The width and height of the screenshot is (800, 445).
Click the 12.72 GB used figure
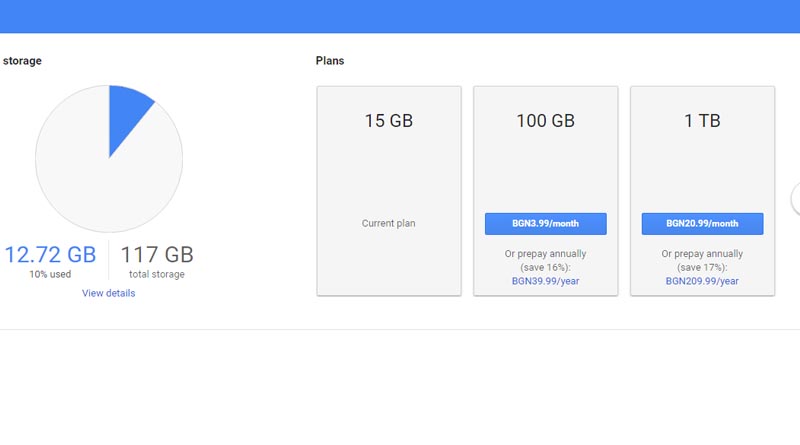[50, 255]
